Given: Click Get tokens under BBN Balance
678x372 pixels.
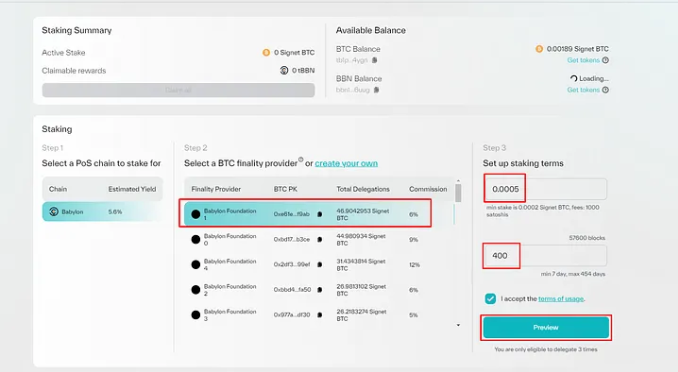Looking at the screenshot, I should 583,90.
